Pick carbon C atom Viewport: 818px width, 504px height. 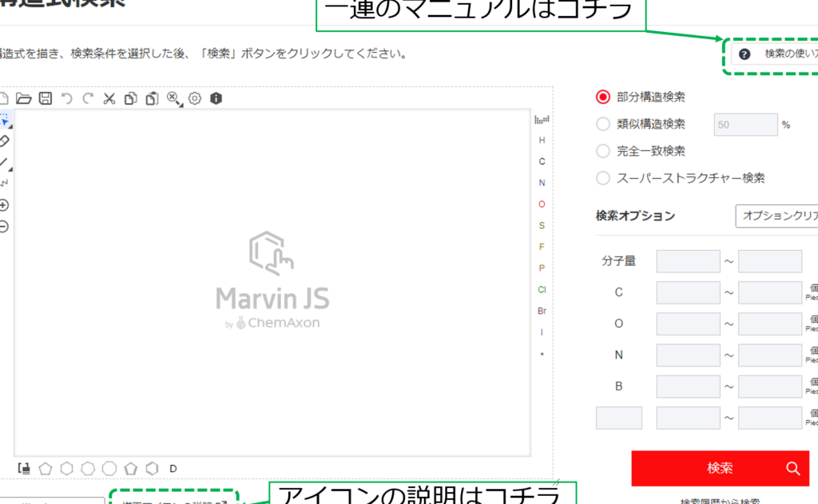(x=542, y=161)
